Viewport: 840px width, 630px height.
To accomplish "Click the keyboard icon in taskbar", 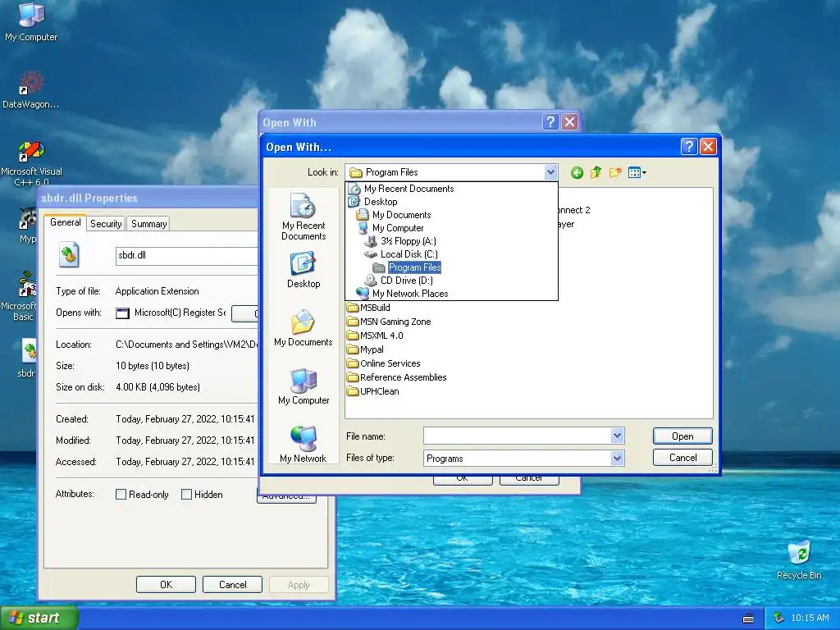I will [748, 619].
